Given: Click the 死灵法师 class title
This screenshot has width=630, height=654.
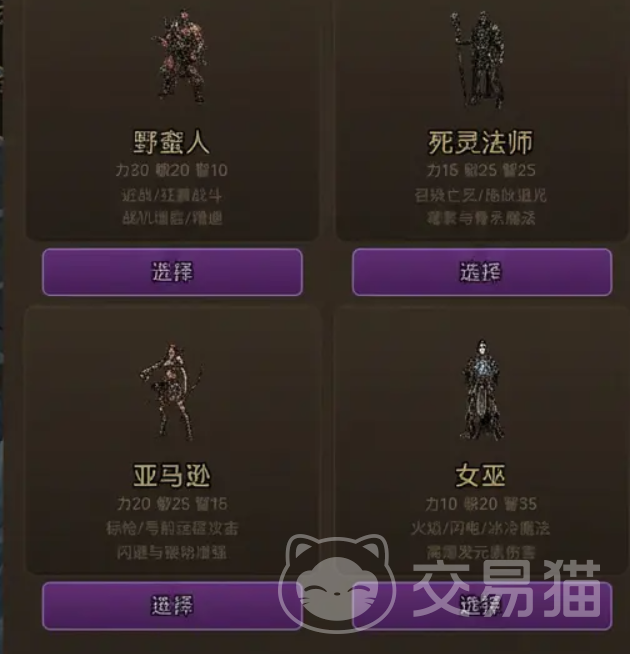Looking at the screenshot, I should [x=481, y=142].
